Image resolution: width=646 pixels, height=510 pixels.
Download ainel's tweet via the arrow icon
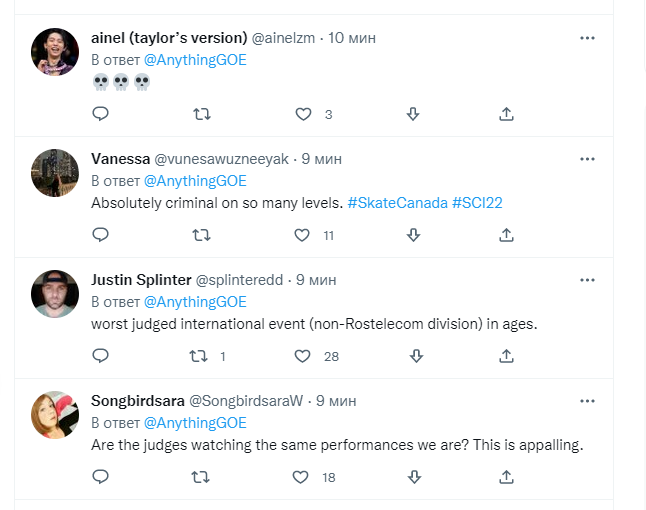pyautogui.click(x=413, y=114)
